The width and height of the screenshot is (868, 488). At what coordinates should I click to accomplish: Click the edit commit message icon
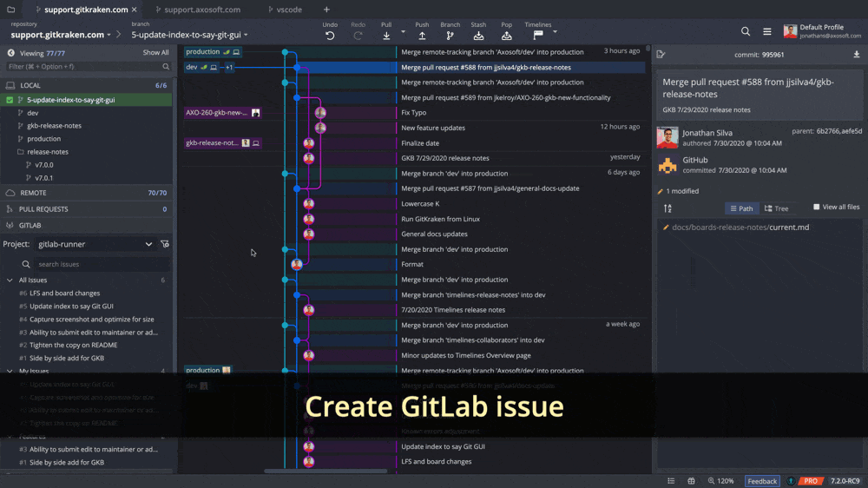661,55
